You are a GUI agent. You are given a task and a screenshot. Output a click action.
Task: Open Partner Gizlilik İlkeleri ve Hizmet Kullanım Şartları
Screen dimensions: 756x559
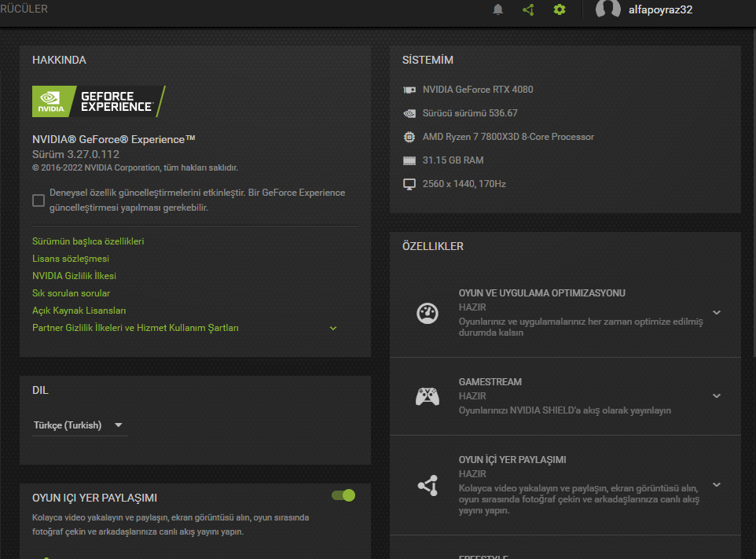click(135, 328)
